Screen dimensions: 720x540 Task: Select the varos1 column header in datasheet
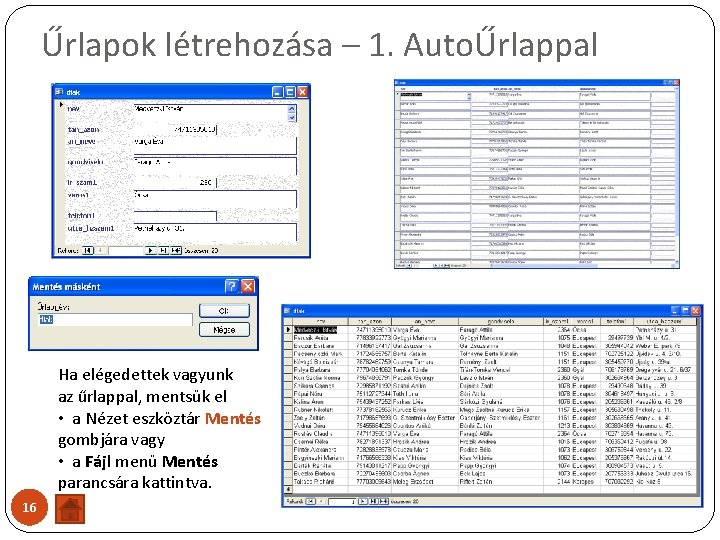click(585, 321)
